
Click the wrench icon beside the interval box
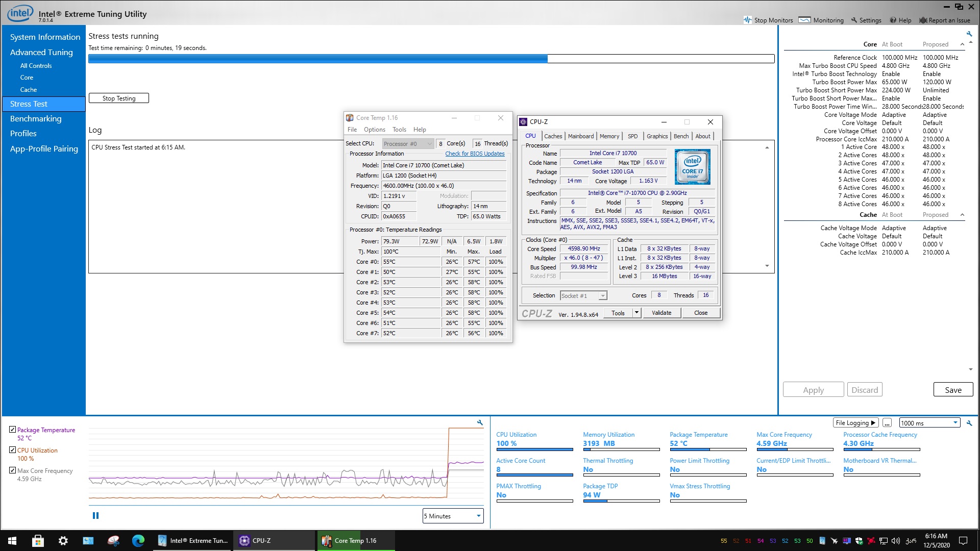(x=969, y=423)
